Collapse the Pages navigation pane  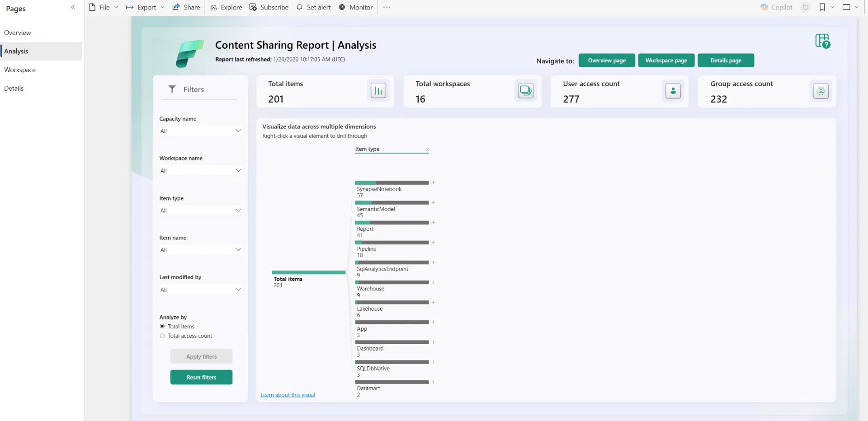(x=73, y=7)
